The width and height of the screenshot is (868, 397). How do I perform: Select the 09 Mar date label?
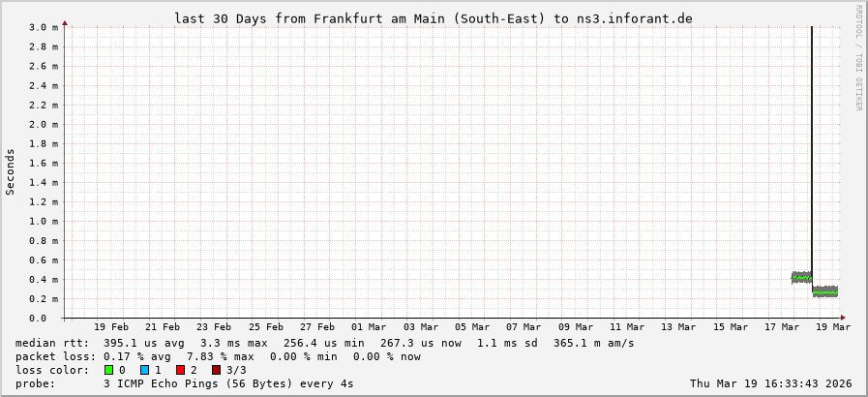pyautogui.click(x=576, y=327)
